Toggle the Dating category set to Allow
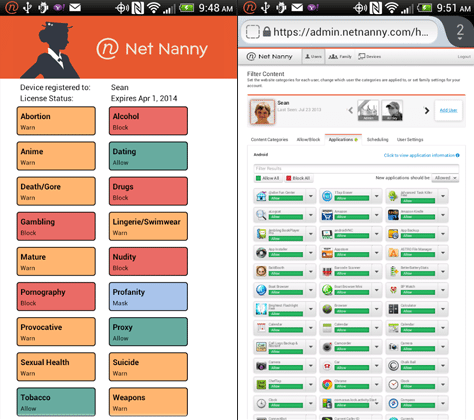 click(148, 156)
